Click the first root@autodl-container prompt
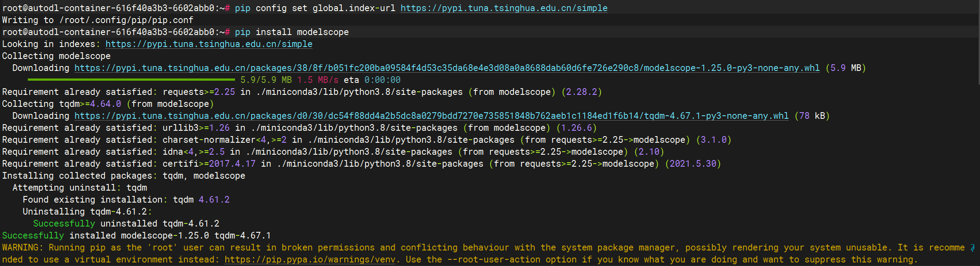The height and width of the screenshot is (266, 980). coord(116,8)
